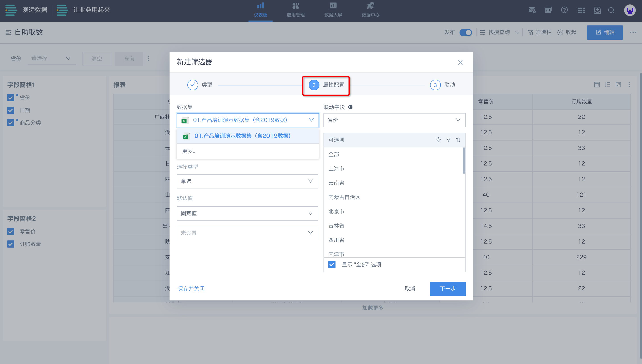Switch to the 数据中心 tab

click(x=371, y=10)
